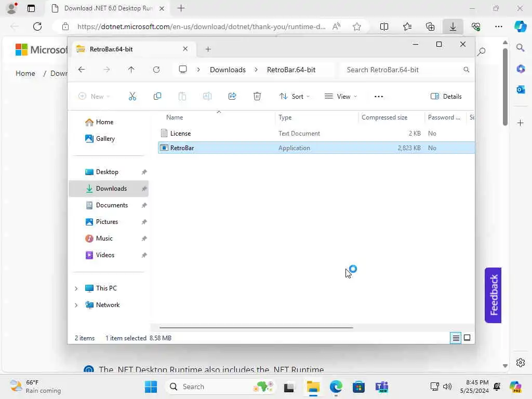The width and height of the screenshot is (532, 399).
Task: Click the taskbar Search box
Action: (x=220, y=387)
